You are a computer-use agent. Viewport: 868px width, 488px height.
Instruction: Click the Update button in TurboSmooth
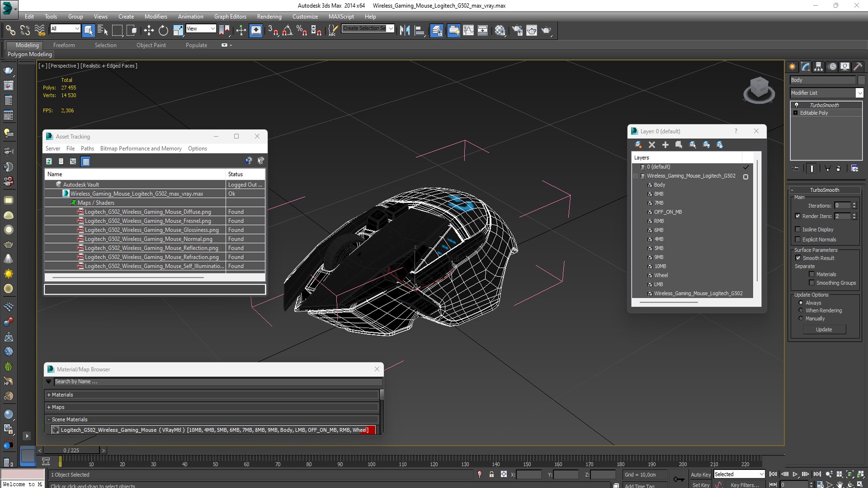824,329
